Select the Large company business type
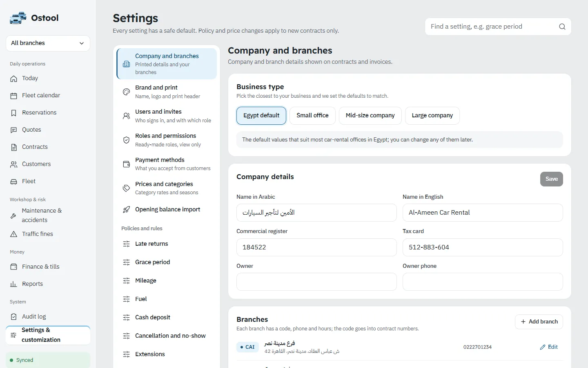Screen dimensions: 588x368 pos(432,116)
